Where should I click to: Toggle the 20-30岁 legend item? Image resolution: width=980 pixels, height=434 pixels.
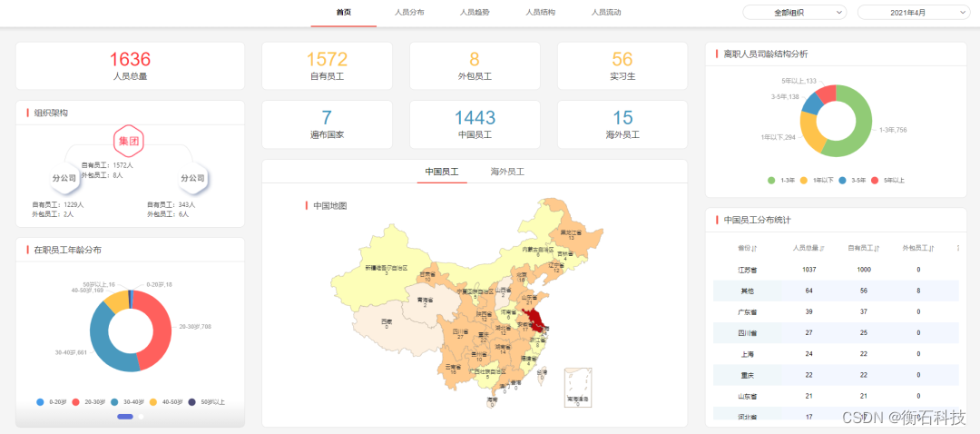pos(91,402)
